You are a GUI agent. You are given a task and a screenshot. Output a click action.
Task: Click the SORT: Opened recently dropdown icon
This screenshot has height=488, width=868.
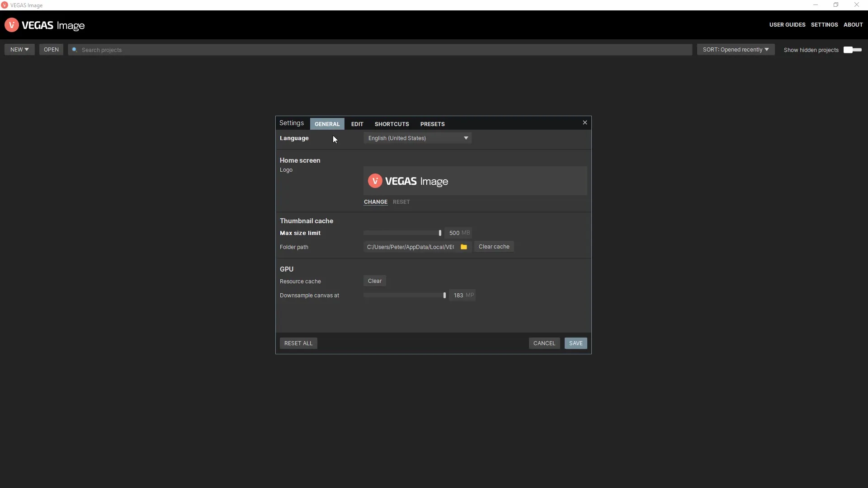click(x=767, y=49)
